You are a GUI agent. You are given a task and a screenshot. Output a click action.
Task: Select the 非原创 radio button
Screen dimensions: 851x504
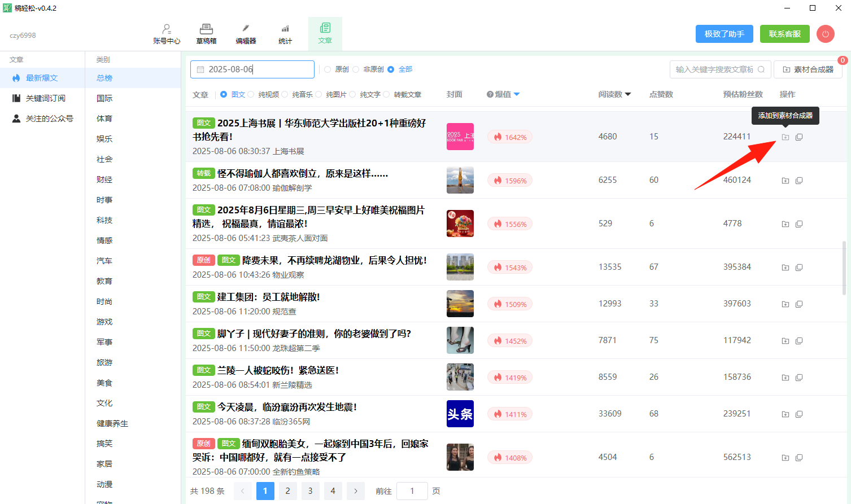pyautogui.click(x=356, y=69)
